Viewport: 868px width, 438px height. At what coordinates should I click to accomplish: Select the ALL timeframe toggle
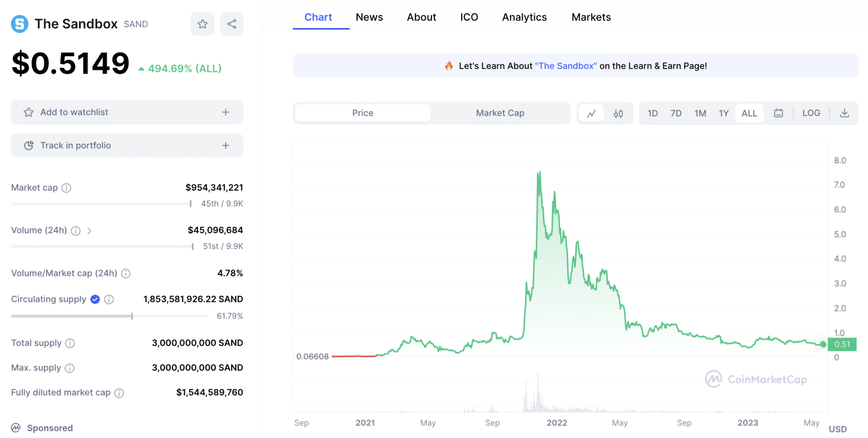coord(749,113)
